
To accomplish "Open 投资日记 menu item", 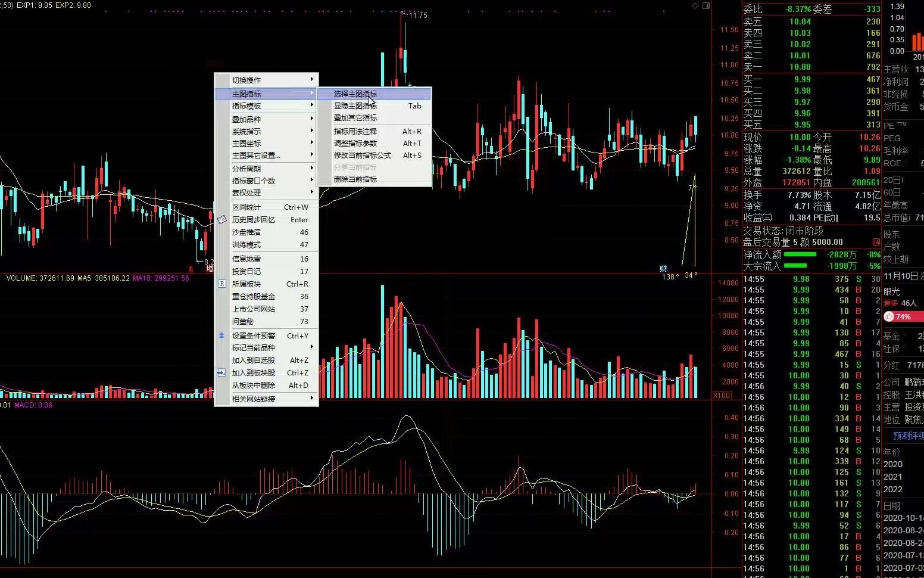I will pyautogui.click(x=267, y=272).
